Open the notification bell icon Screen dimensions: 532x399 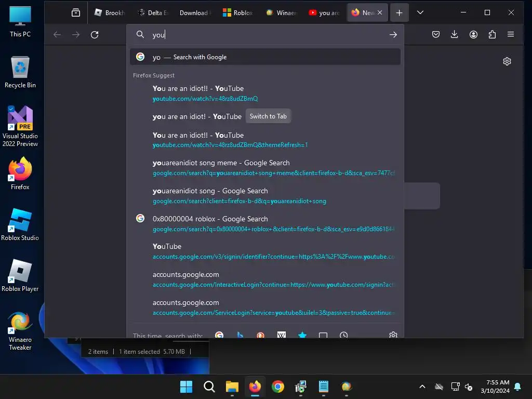tap(517, 387)
